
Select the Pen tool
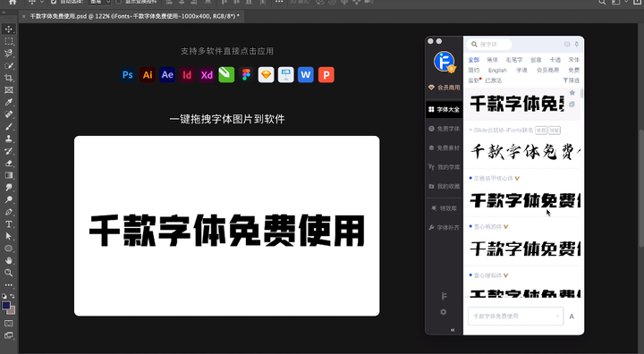point(9,212)
